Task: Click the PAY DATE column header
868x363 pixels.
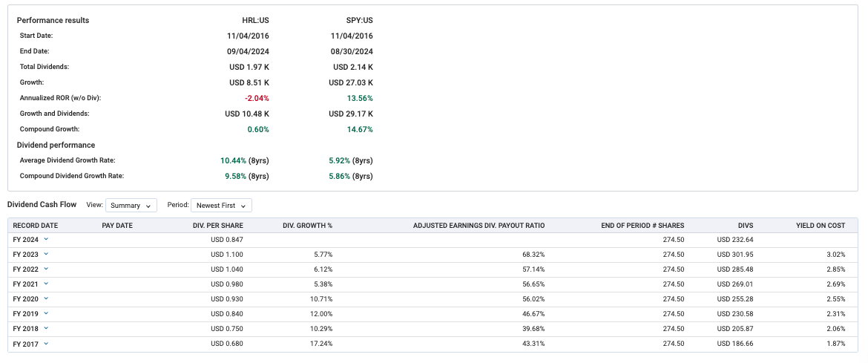Action: click(x=117, y=225)
